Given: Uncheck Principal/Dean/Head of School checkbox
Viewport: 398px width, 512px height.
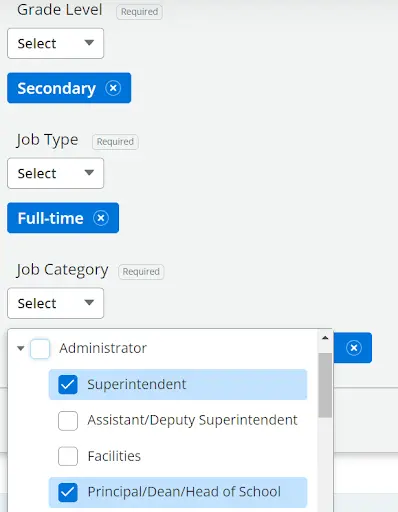Looking at the screenshot, I should [x=68, y=492].
